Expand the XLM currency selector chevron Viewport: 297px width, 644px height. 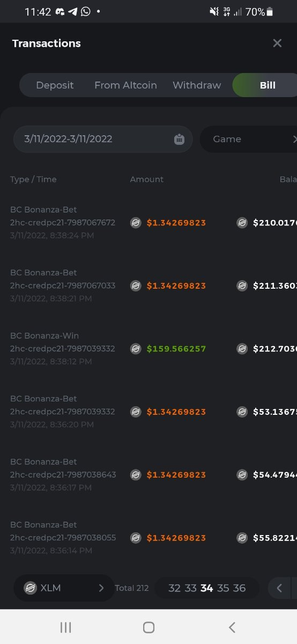[101, 588]
